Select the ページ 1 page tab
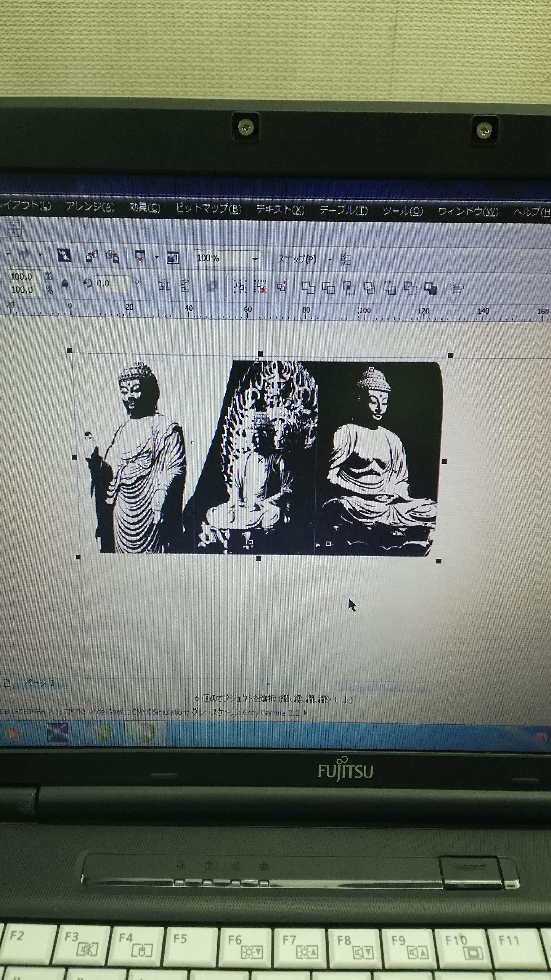The width and height of the screenshot is (551, 980). (x=40, y=683)
